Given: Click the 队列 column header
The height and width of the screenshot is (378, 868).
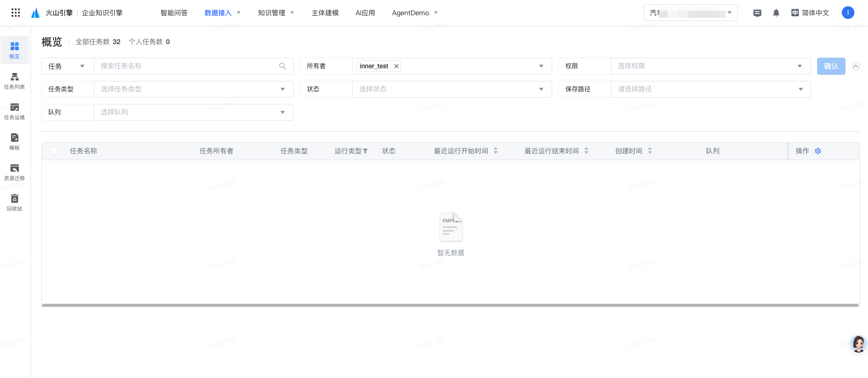Looking at the screenshot, I should (x=713, y=151).
